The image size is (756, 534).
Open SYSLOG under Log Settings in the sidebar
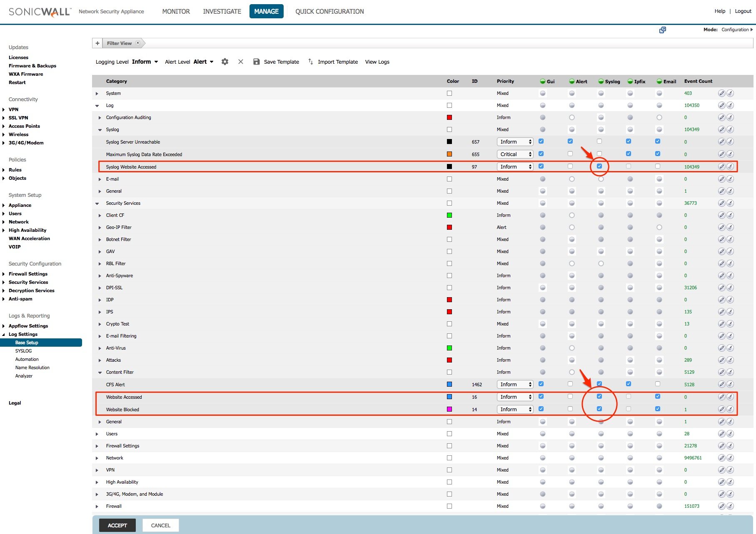click(23, 351)
